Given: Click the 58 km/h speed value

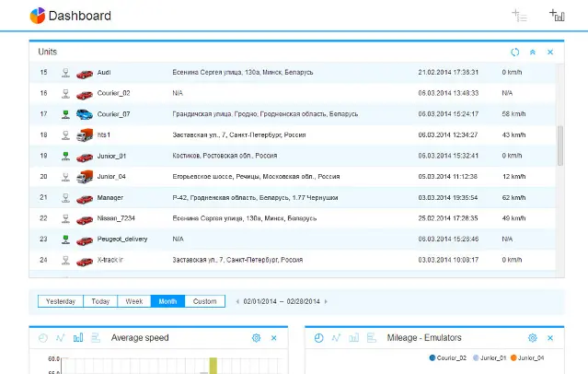Looking at the screenshot, I should (x=513, y=114).
